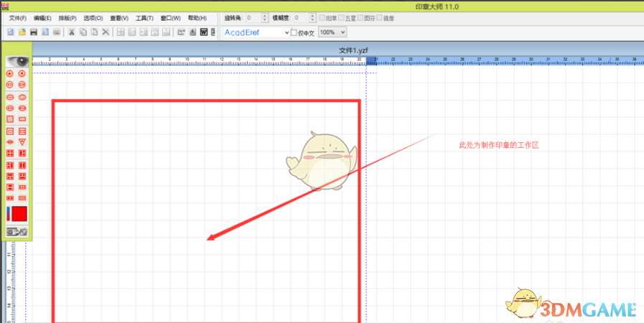The image size is (644, 323).
Task: Open the 文件(F) menu
Action: [x=18, y=18]
